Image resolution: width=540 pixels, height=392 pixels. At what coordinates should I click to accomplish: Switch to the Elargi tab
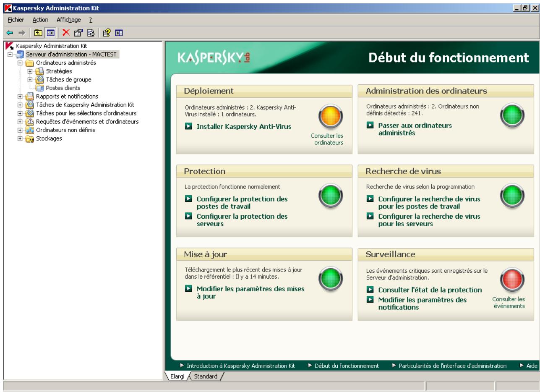click(178, 376)
